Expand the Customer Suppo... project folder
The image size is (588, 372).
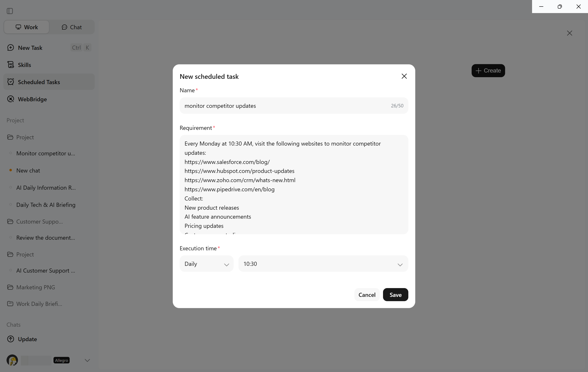click(40, 222)
